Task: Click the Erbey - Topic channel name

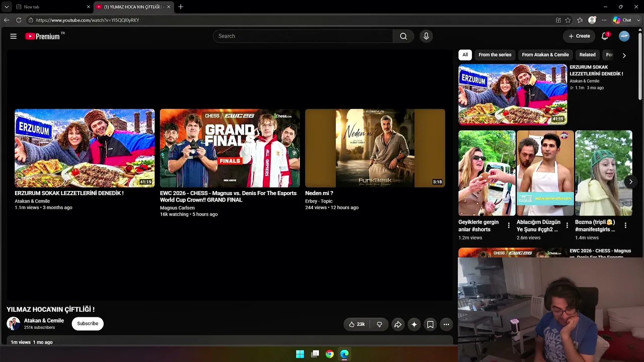Action: tap(319, 201)
